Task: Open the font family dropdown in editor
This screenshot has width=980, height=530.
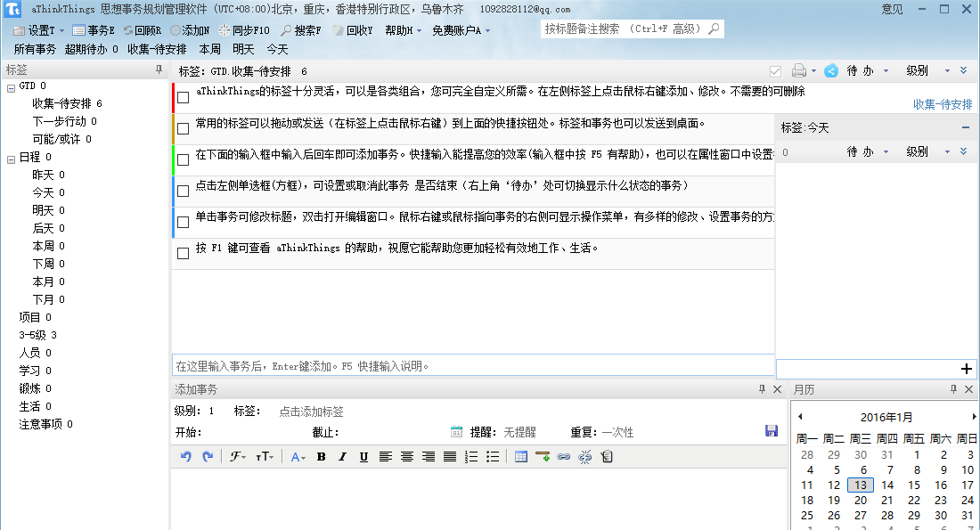Action: click(238, 457)
